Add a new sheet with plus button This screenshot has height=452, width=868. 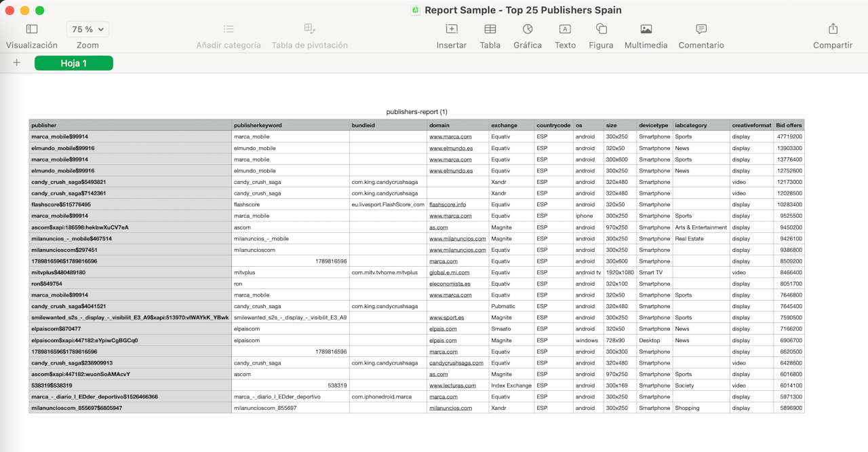[x=17, y=63]
